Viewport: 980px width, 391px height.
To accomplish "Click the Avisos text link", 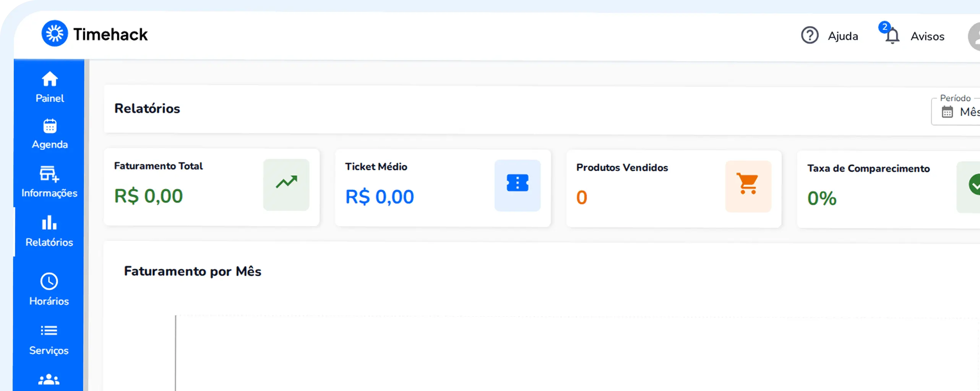I will point(927,37).
